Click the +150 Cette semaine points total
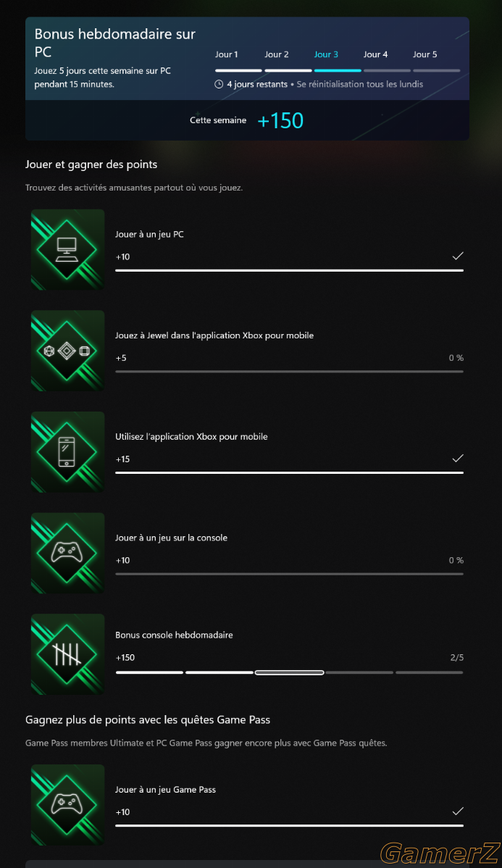Viewport: 502px width, 868px height. click(280, 121)
